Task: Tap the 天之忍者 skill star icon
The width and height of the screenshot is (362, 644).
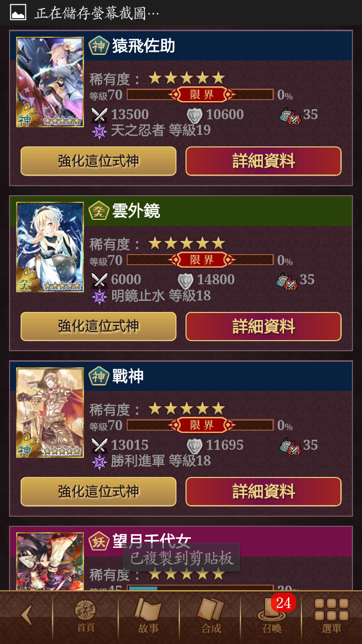Action: (100, 131)
